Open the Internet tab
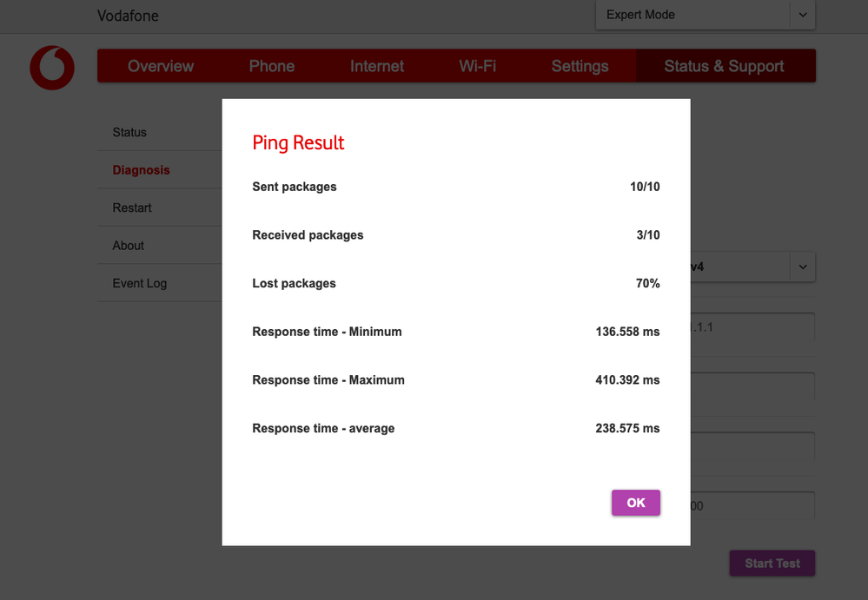This screenshot has height=600, width=868. [x=376, y=66]
